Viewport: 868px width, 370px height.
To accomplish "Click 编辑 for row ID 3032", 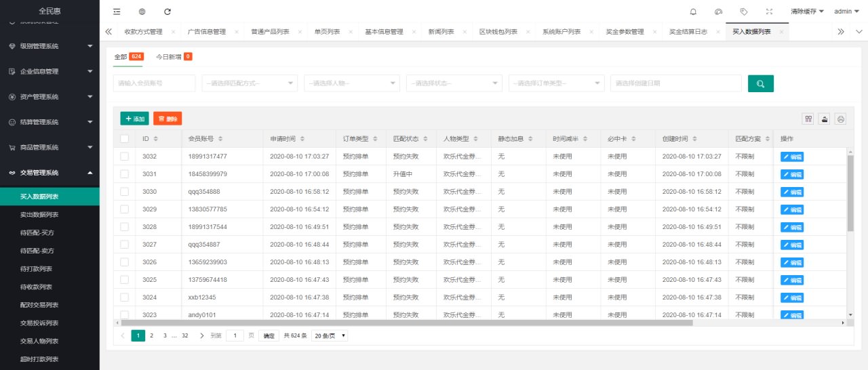I will tap(792, 157).
